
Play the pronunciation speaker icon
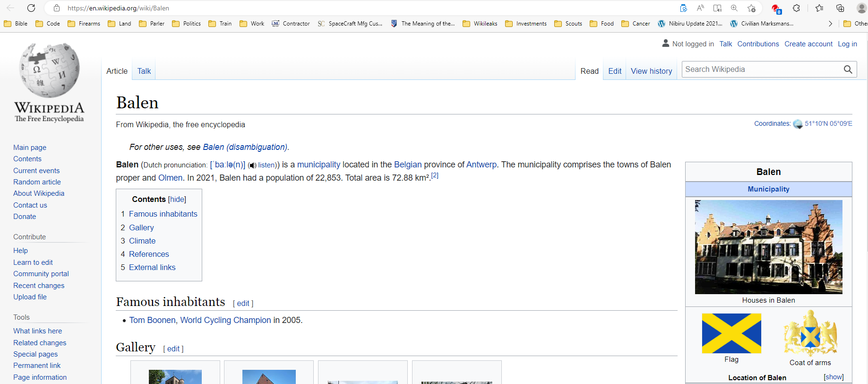coord(253,165)
